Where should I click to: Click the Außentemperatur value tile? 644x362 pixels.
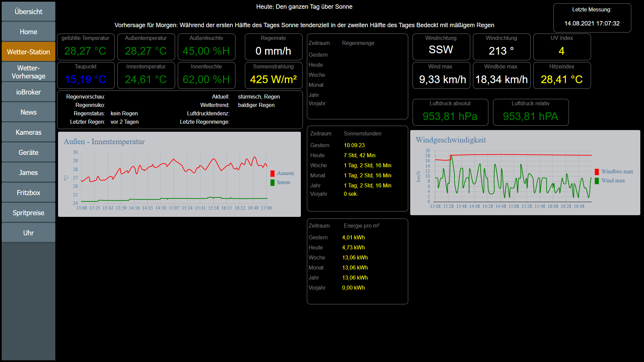point(146,47)
